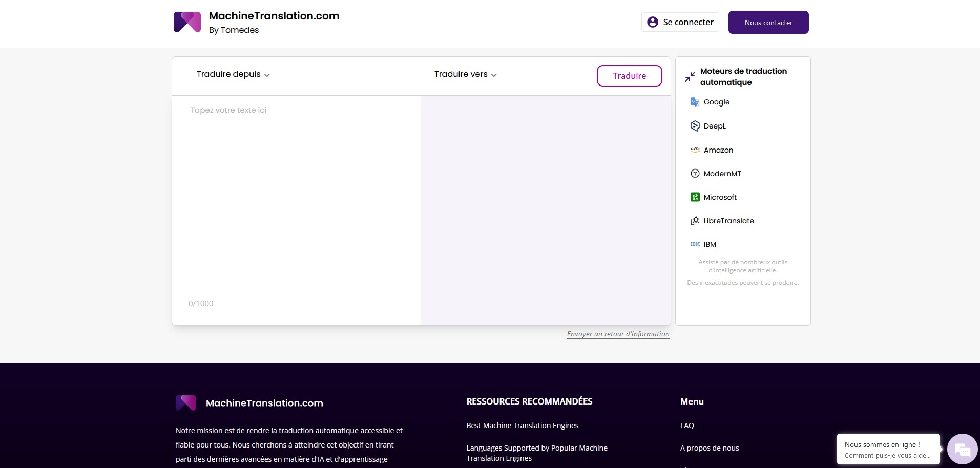The height and width of the screenshot is (468, 980).
Task: Click the LibreTranslate engine label
Action: point(728,221)
